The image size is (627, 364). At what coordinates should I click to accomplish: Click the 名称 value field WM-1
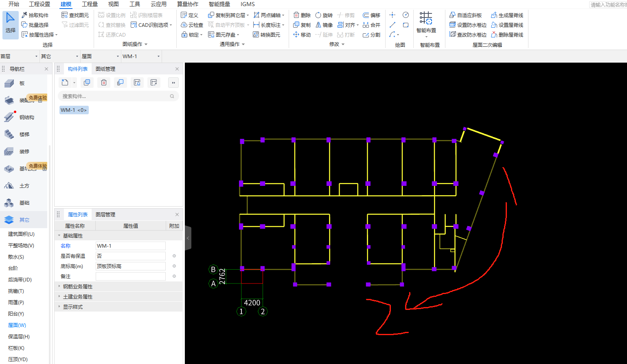click(x=130, y=246)
